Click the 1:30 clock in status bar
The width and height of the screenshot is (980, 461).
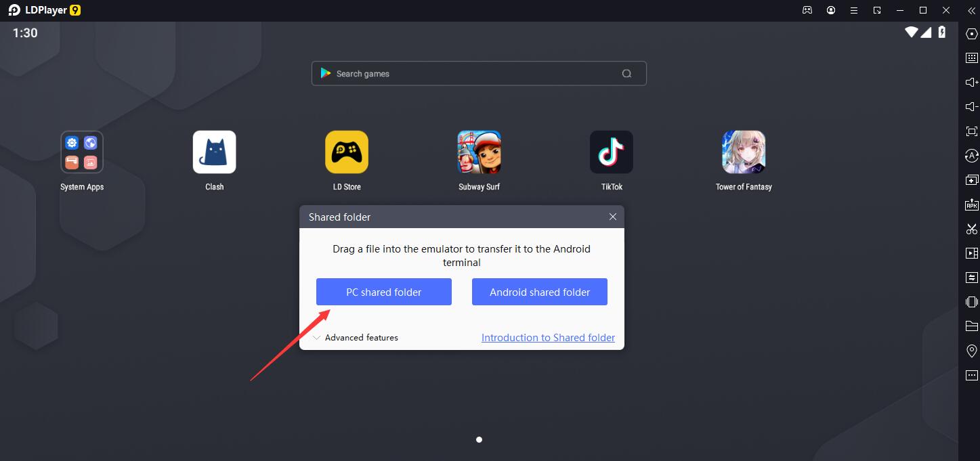click(25, 32)
